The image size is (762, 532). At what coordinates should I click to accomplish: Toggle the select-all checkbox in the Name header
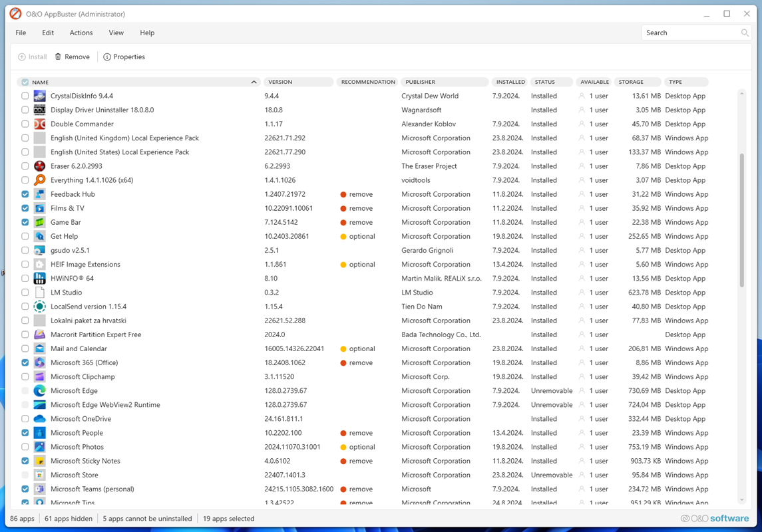click(25, 82)
